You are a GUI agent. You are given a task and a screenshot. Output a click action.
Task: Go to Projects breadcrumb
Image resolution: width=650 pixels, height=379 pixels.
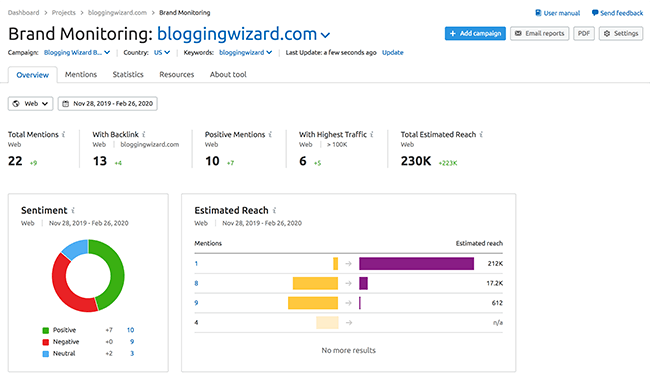pos(63,13)
